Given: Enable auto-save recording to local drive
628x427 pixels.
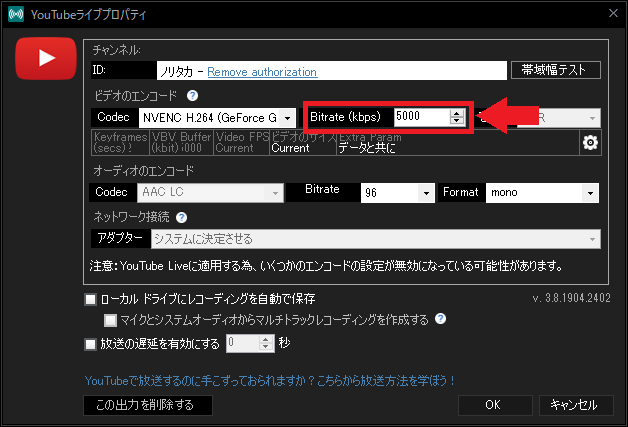Looking at the screenshot, I should point(91,299).
